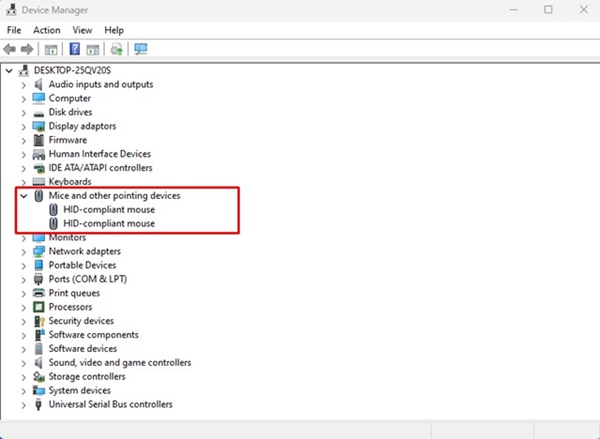The height and width of the screenshot is (439, 600).
Task: Click the Show/Hide console tree toolbar icon
Action: [x=51, y=49]
